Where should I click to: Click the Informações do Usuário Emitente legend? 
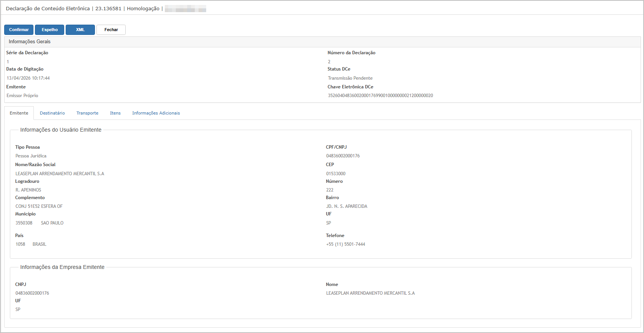tap(61, 130)
